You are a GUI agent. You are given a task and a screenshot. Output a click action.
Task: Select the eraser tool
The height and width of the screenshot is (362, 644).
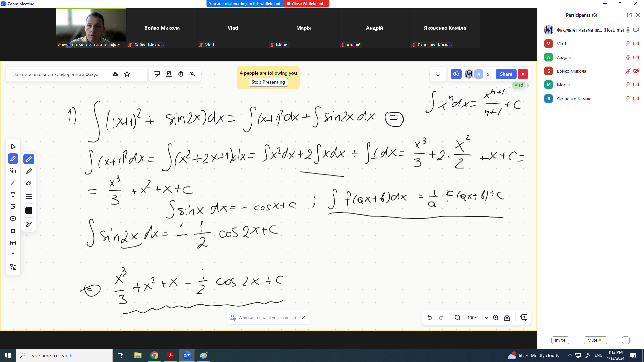[29, 183]
